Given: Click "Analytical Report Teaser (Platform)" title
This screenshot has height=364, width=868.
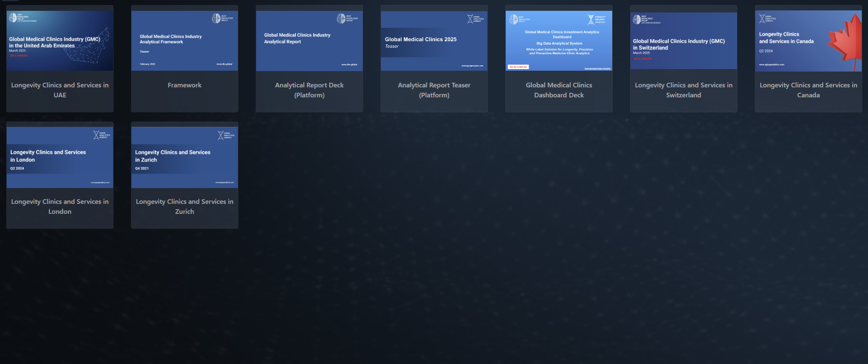Looking at the screenshot, I should pos(434,90).
